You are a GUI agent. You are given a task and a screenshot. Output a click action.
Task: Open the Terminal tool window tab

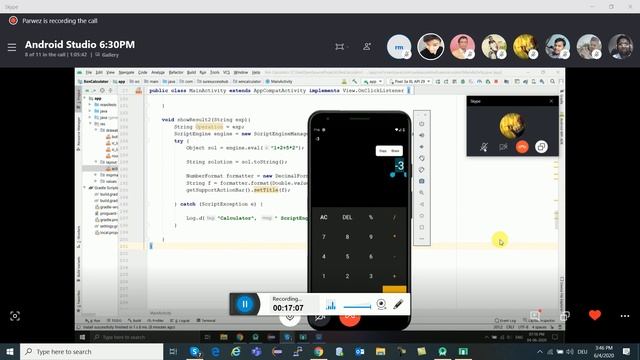click(206, 320)
